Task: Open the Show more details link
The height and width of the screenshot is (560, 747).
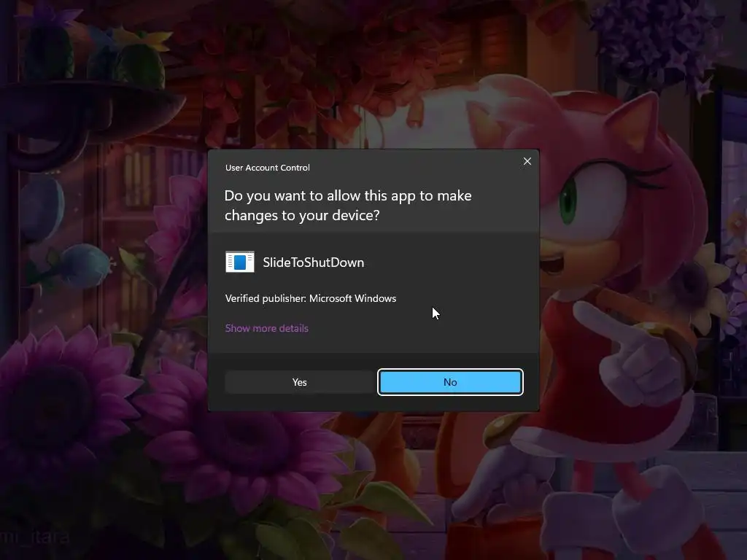Action: coord(267,328)
